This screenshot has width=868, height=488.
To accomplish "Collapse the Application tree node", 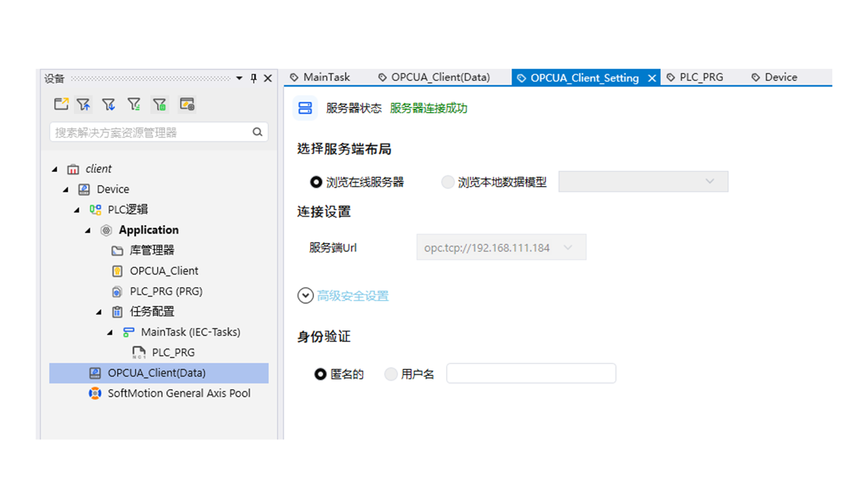I will (x=88, y=230).
